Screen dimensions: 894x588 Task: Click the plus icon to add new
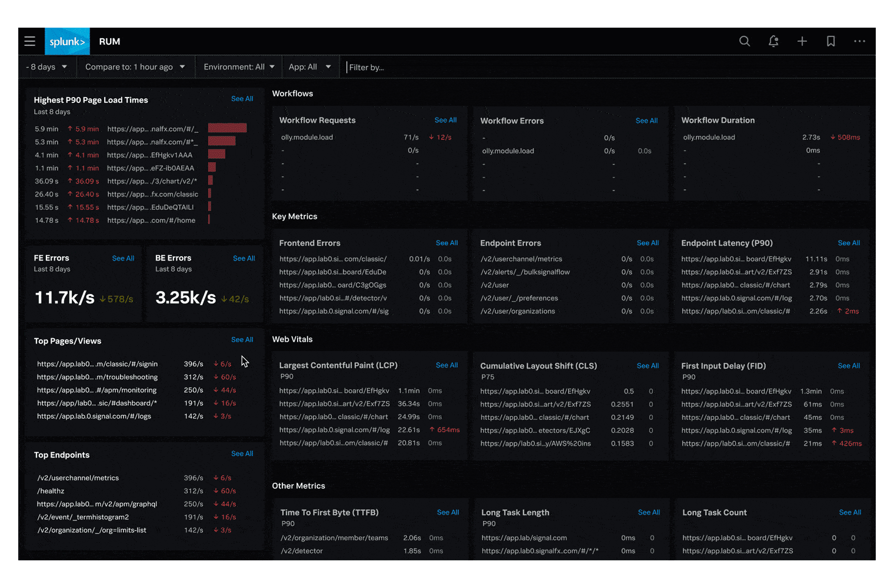pos(802,41)
